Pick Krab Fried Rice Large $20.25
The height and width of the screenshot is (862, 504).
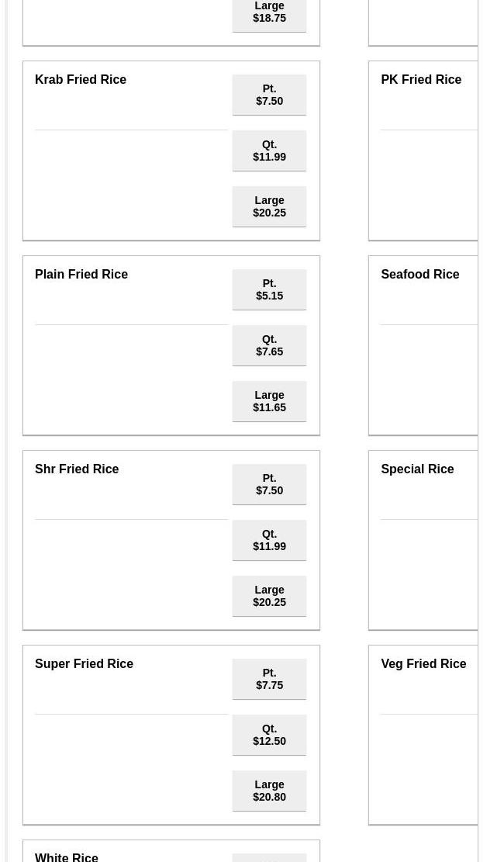point(269,206)
